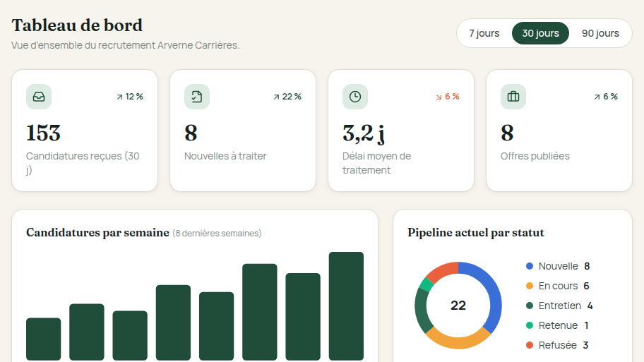
Task: Click the Délai moyen de traitement label
Action: 376,163
